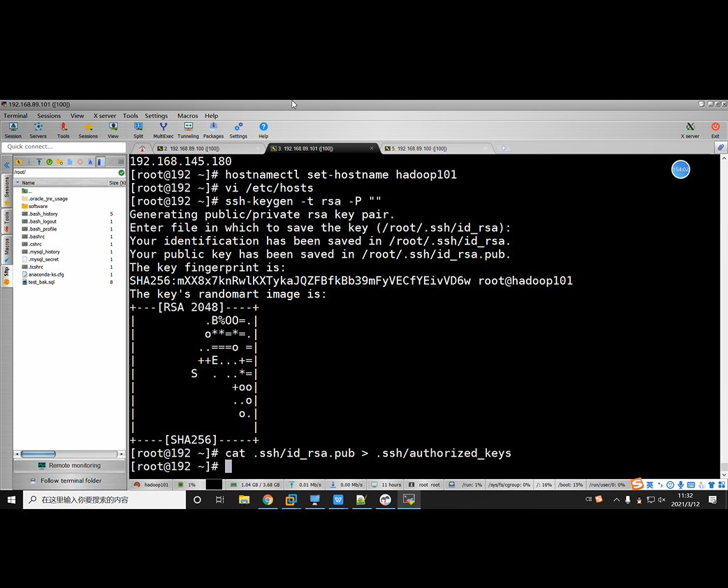The height and width of the screenshot is (588, 728).
Task: Open the Servers toolbar button
Action: point(38,131)
